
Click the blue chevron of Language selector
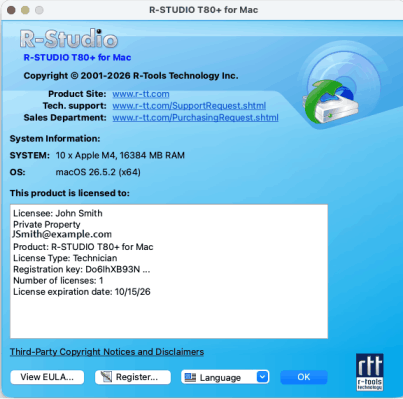(x=262, y=377)
